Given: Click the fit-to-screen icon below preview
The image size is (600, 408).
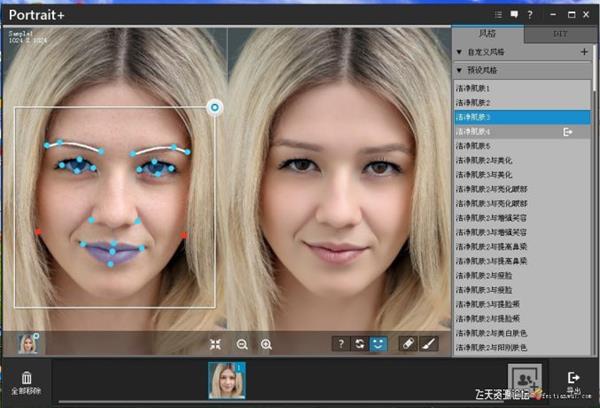Looking at the screenshot, I should (215, 343).
